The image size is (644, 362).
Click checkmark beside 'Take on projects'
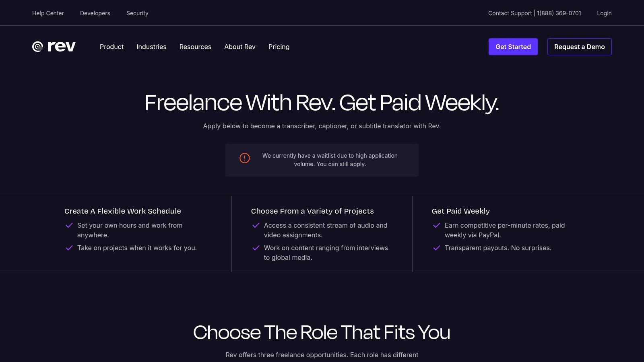(x=69, y=248)
